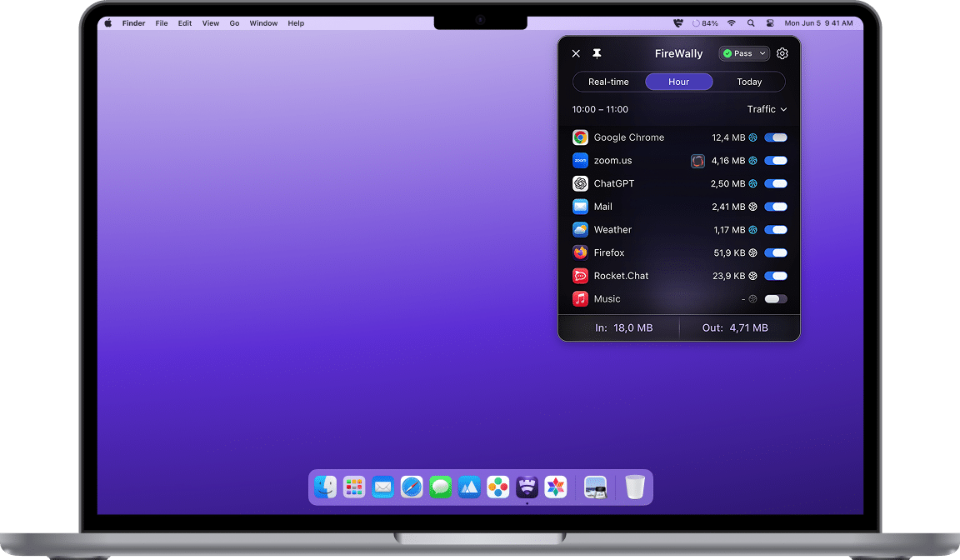The width and height of the screenshot is (960, 560).
Task: Select the Weather row in app list
Action: tap(679, 230)
